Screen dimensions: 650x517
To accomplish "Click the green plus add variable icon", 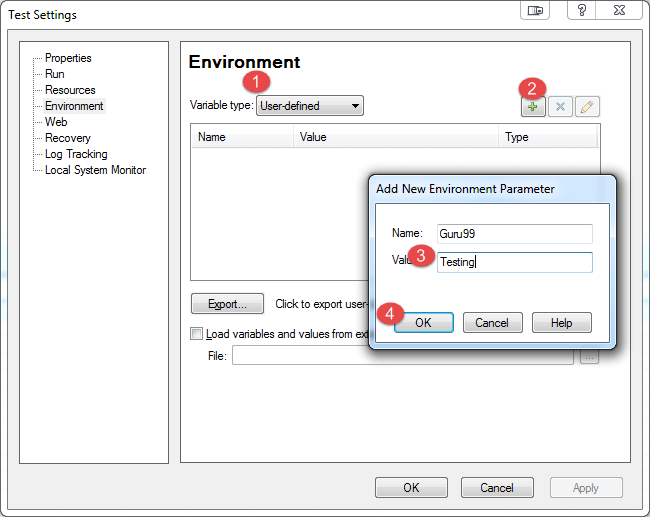I will [x=533, y=106].
